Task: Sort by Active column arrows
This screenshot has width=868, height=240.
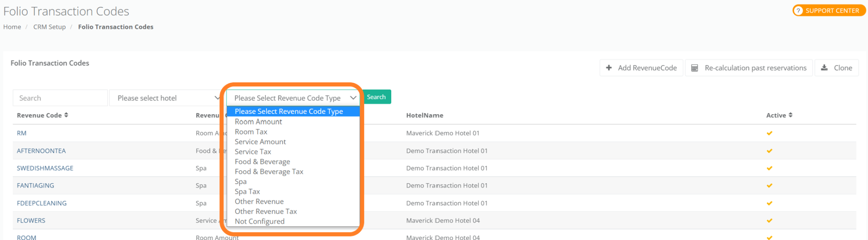Action: click(x=790, y=115)
